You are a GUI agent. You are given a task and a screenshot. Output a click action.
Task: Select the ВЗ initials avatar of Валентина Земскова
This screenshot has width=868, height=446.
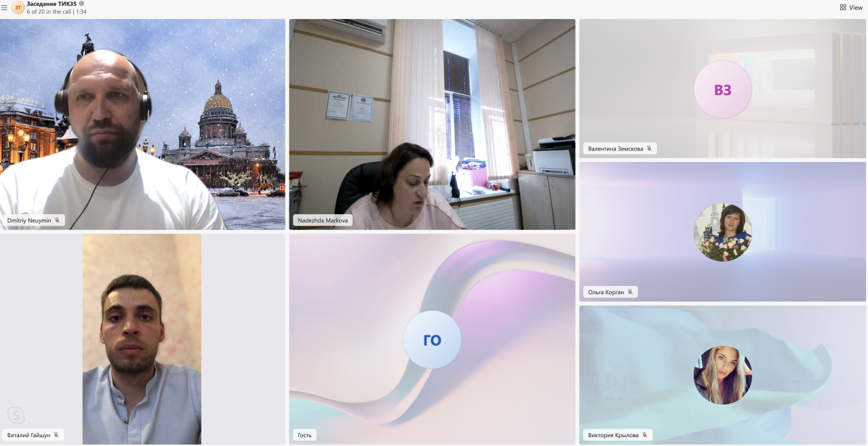point(722,89)
